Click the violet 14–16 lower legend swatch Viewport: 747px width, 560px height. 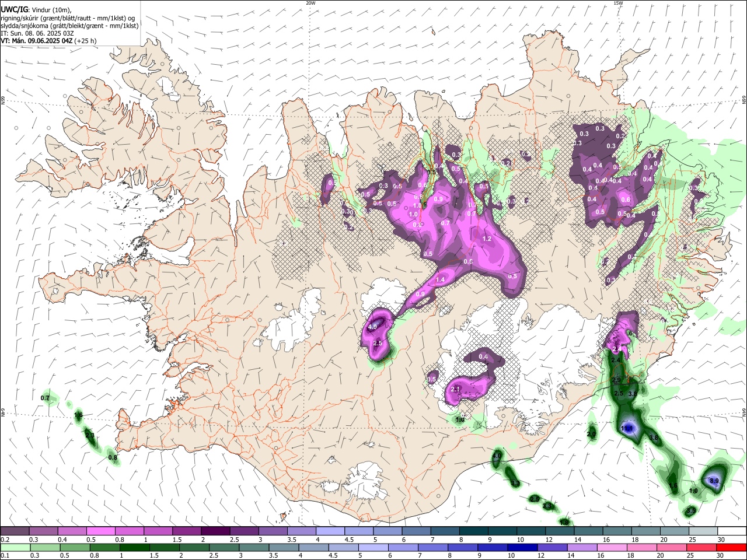coord(581,548)
